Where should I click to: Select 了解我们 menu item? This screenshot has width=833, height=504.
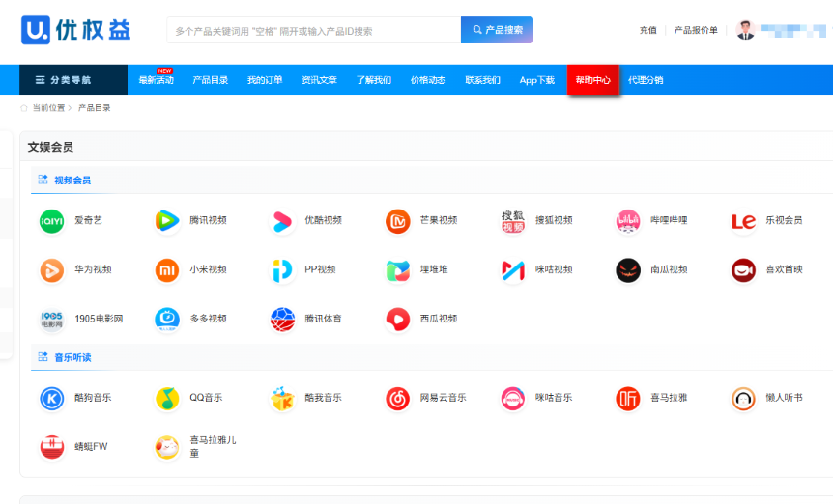[x=373, y=80]
